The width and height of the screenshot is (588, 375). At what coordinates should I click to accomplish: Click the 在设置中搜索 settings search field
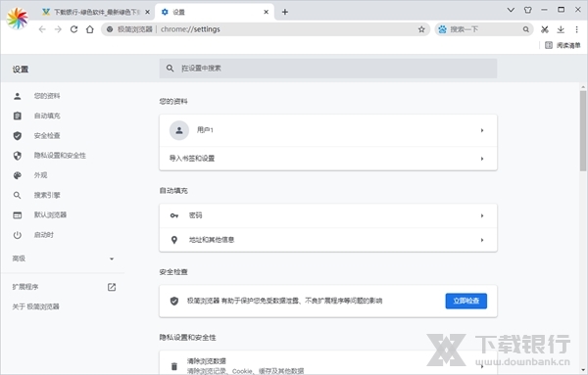328,69
